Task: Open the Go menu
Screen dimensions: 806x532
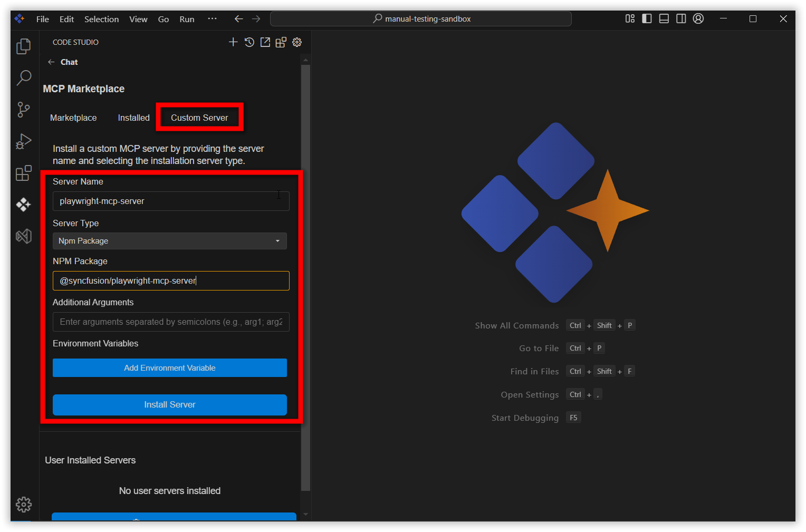Action: 164,19
